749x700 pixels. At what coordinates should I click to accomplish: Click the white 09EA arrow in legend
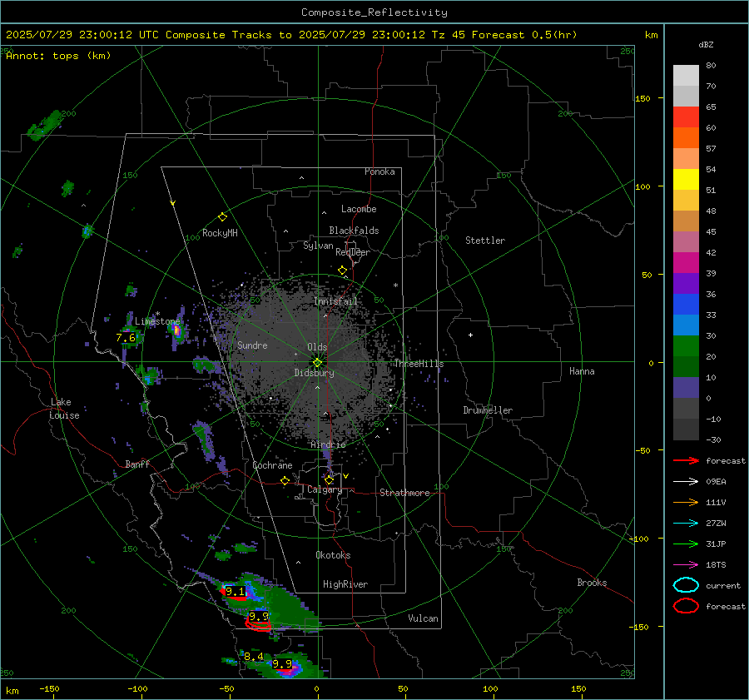[x=686, y=482]
